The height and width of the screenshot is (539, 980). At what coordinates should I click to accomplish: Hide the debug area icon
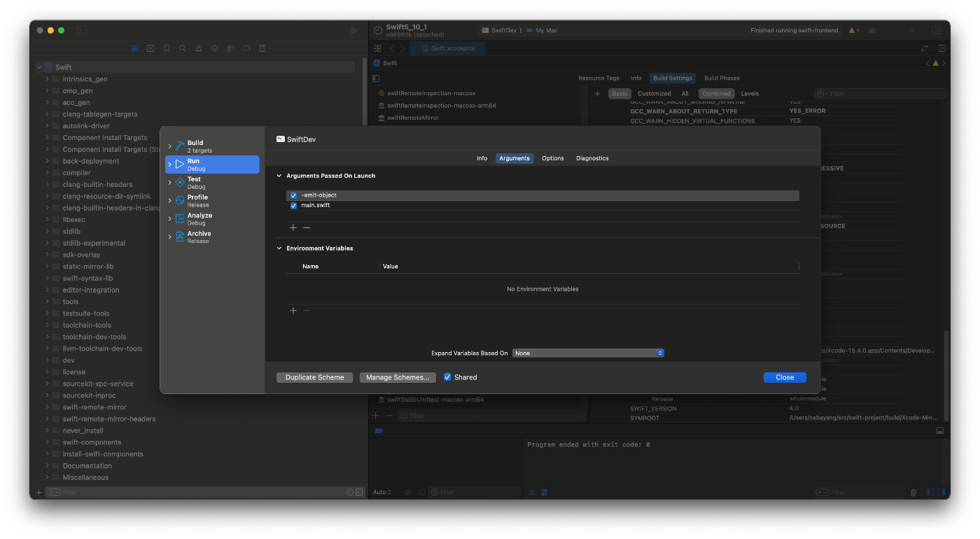(x=940, y=430)
